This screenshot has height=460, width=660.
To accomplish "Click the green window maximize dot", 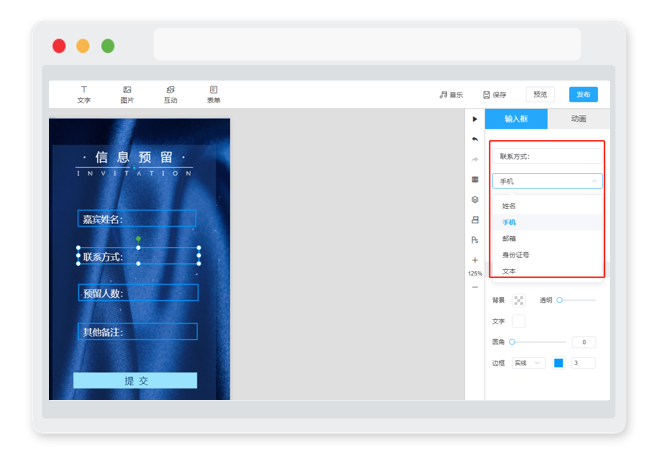I will tap(108, 46).
